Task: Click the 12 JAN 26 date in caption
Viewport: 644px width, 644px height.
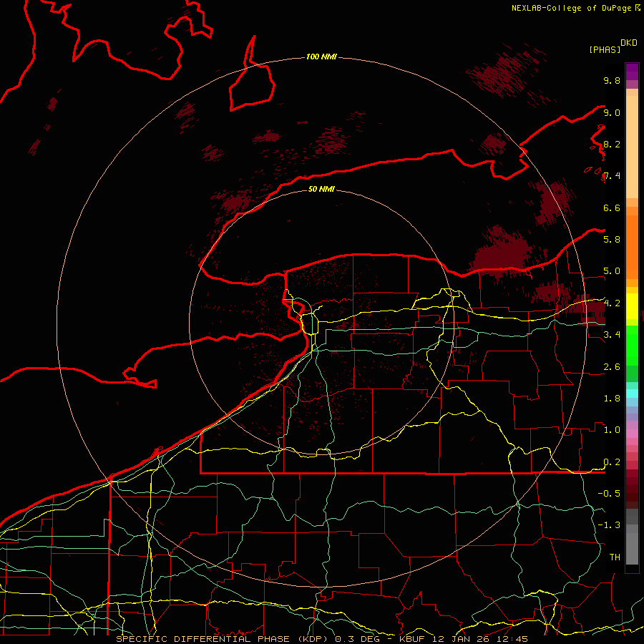Action: (462, 639)
